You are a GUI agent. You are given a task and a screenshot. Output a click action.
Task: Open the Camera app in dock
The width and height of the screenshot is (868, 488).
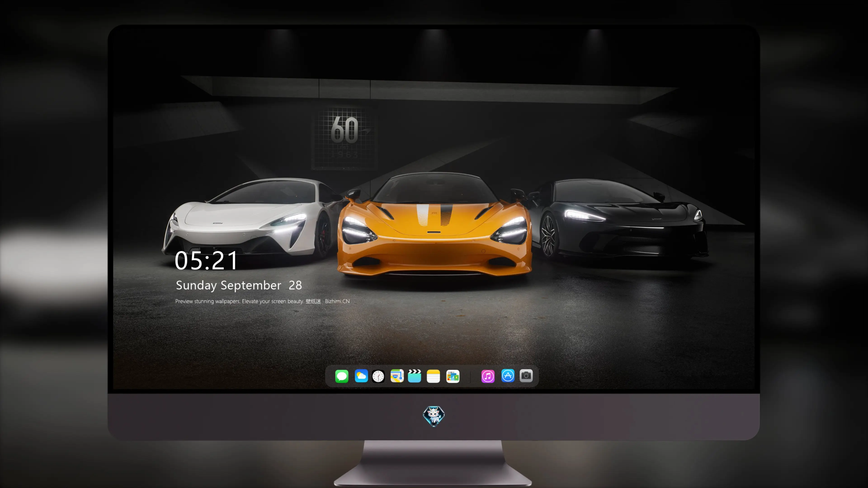[526, 376]
